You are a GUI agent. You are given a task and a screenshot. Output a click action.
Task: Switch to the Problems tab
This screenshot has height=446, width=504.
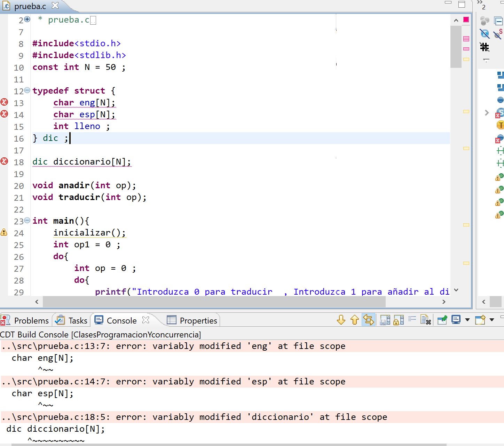click(x=25, y=320)
